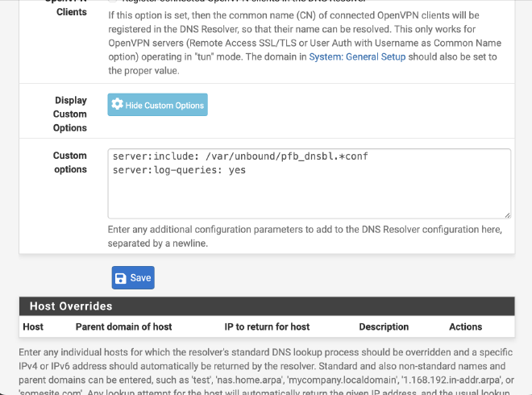Viewport: 532px width, 395px height.
Task: Save the DNS Resolver settings
Action: [x=133, y=278]
